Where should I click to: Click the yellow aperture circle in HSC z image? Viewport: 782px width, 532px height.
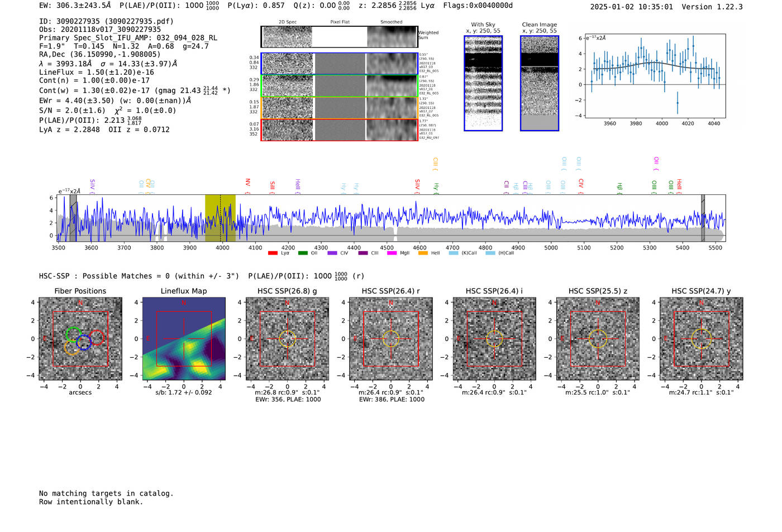pos(598,338)
